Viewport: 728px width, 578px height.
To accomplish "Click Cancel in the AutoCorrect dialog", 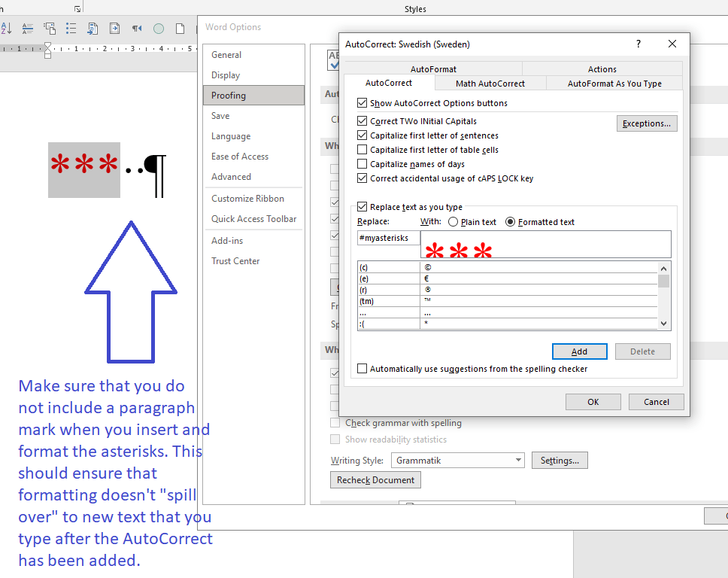I will 656,402.
